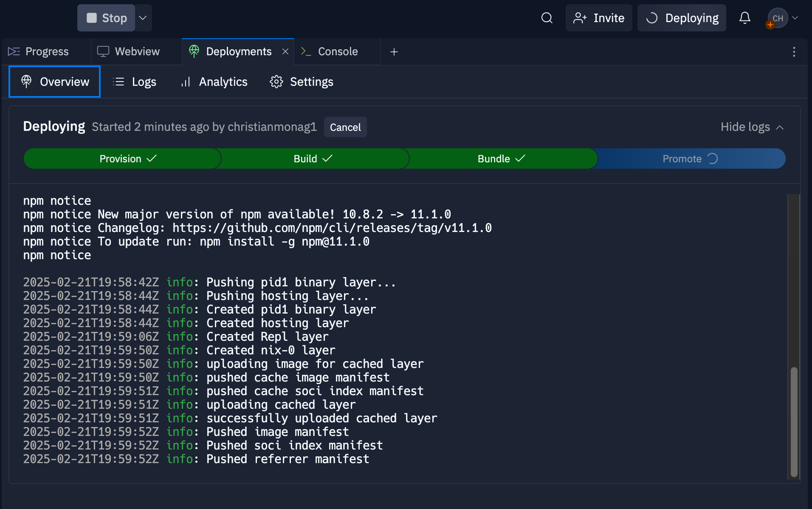Switch to the Webview tab
812x509 pixels.
136,51
